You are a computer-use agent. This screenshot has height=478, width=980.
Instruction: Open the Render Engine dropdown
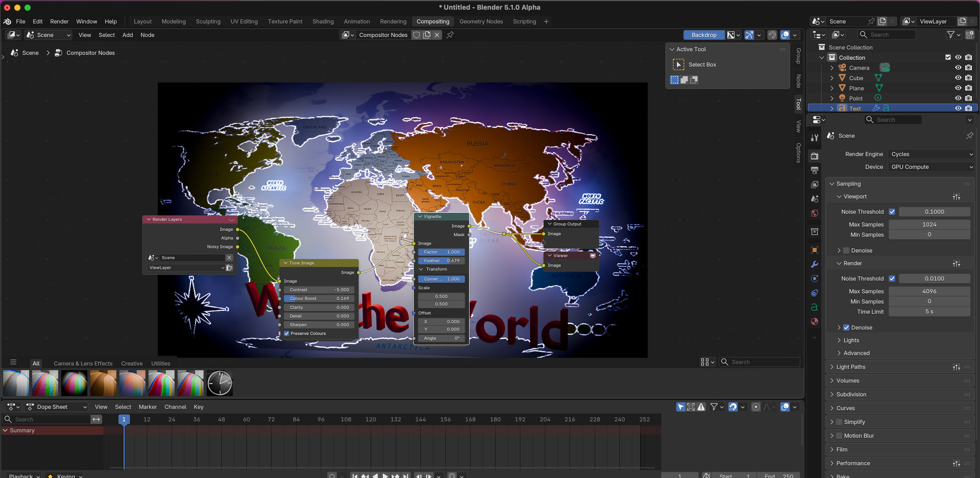point(931,154)
